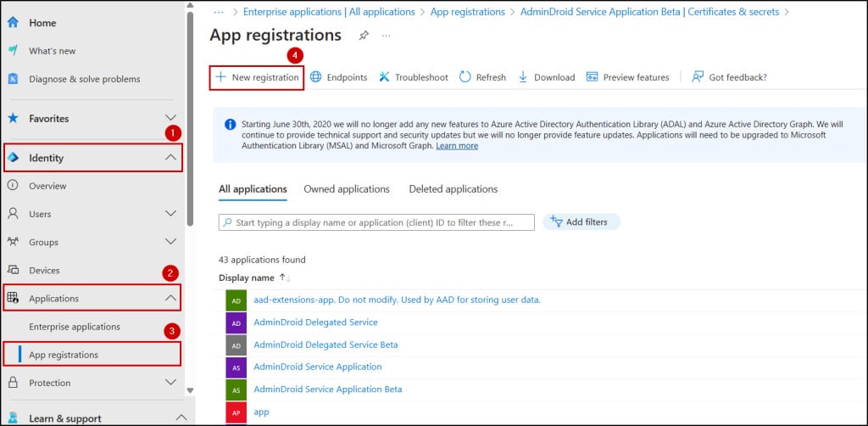Click the purple AS avatar
Viewport: 868px width, 426px height.
tap(236, 367)
